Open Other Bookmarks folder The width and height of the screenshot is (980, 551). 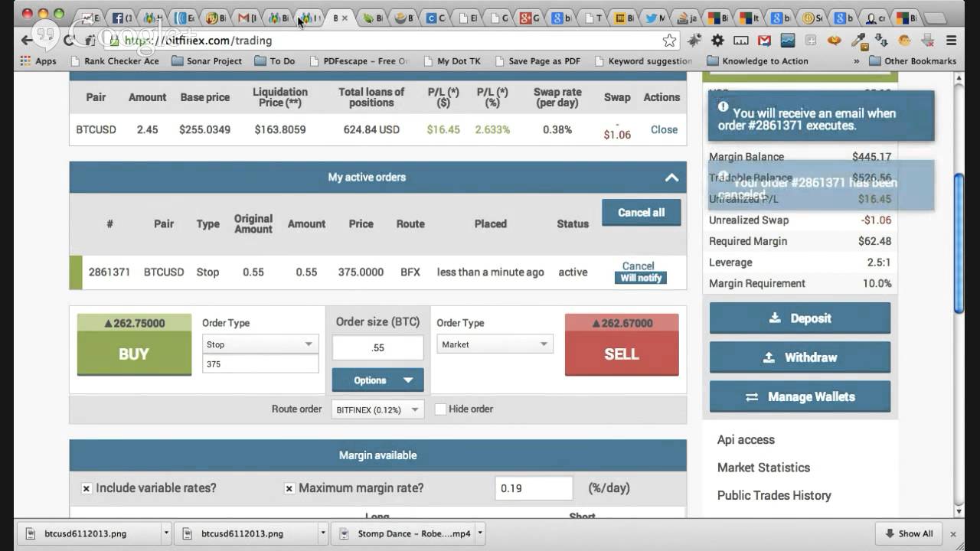913,61
